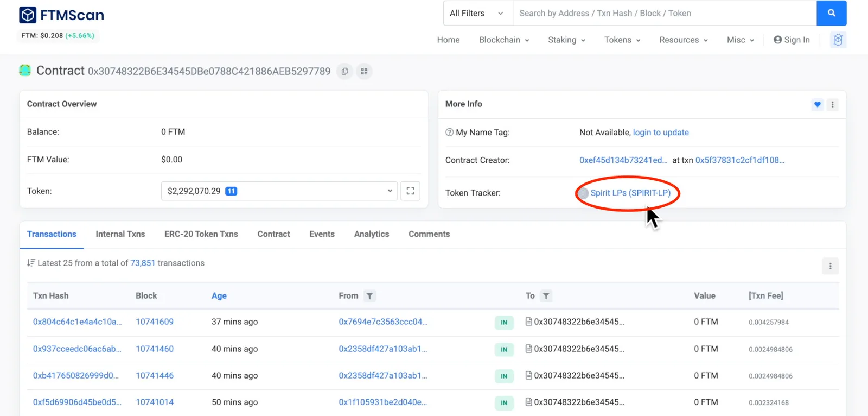The image size is (868, 416).
Task: Show the address QR code icon
Action: [364, 71]
